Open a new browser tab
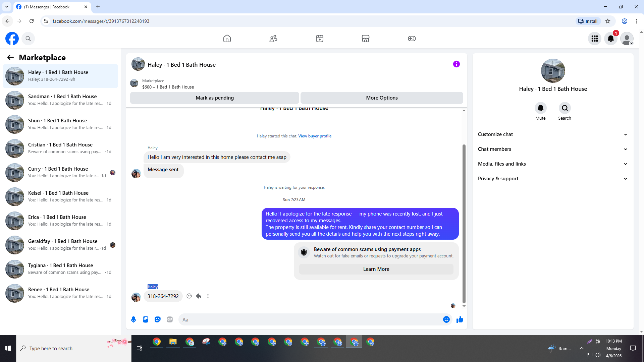Image resolution: width=644 pixels, height=362 pixels. pos(98,7)
